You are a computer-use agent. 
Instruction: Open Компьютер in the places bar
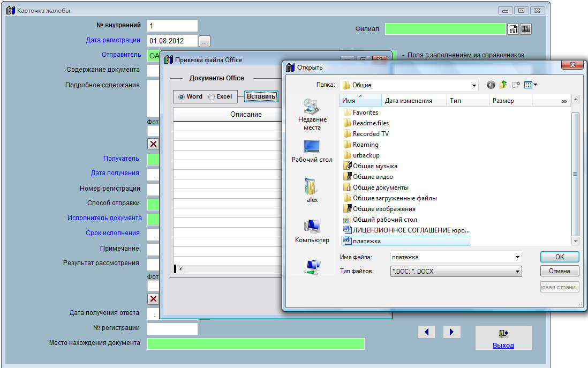coord(312,231)
